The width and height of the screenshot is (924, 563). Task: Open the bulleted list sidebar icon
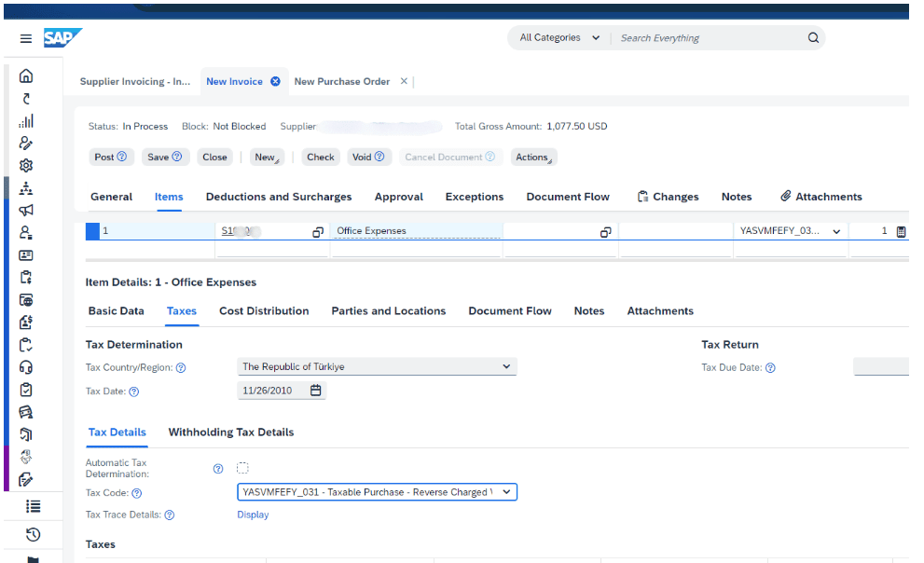[x=33, y=506]
